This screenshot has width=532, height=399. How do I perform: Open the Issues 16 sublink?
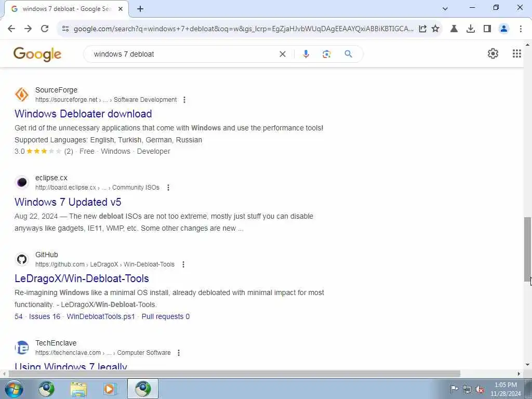[x=45, y=316]
